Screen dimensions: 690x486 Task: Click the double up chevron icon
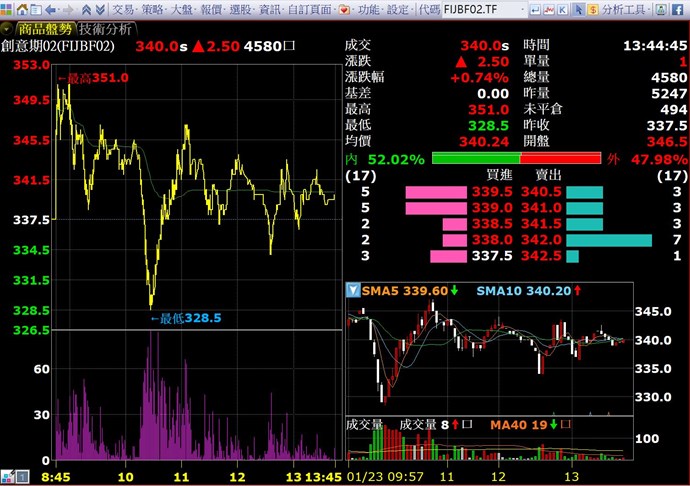pos(84,9)
